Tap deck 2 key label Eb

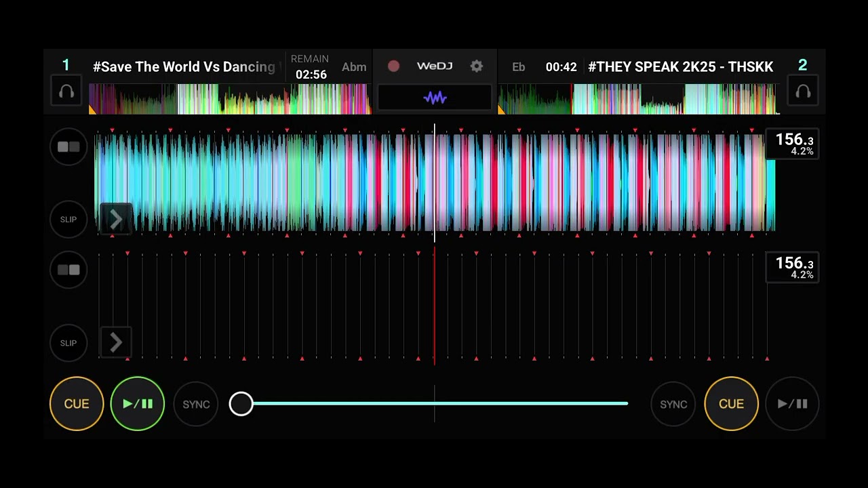point(519,66)
